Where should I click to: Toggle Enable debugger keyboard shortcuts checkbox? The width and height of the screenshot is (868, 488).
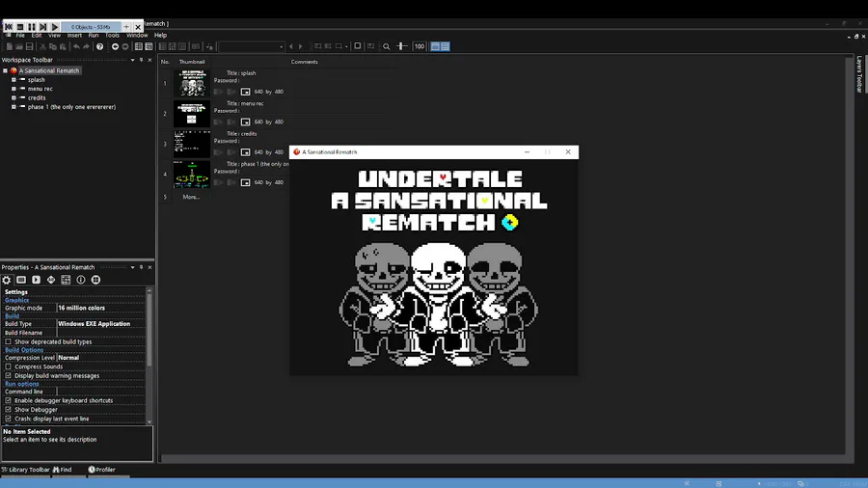point(9,400)
